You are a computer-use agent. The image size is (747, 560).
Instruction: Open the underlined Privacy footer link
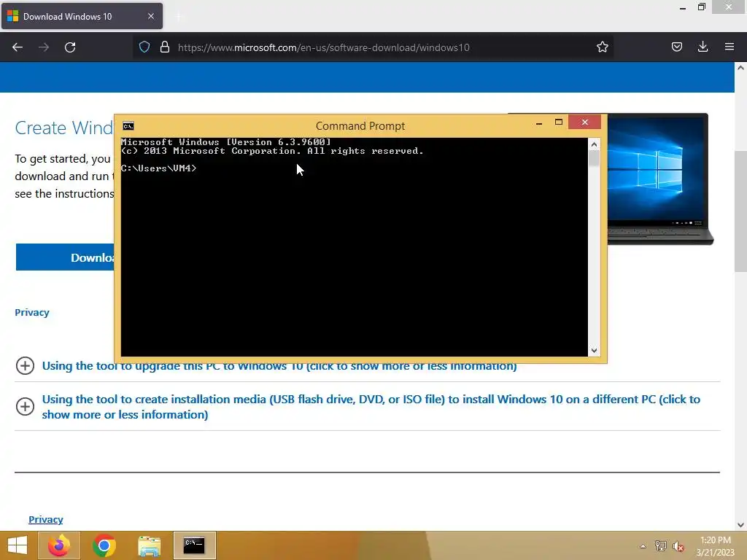pos(46,519)
